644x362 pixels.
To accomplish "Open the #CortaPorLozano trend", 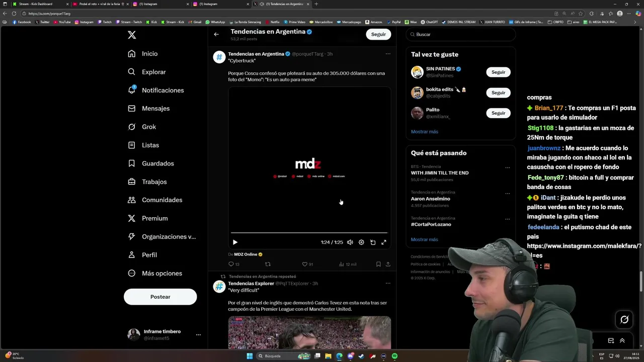I will click(x=431, y=224).
